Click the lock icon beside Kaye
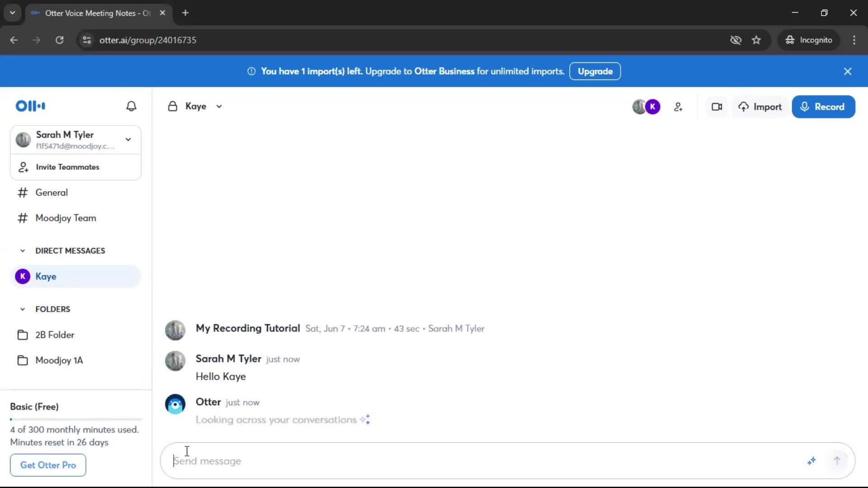The height and width of the screenshot is (488, 868). click(x=172, y=106)
